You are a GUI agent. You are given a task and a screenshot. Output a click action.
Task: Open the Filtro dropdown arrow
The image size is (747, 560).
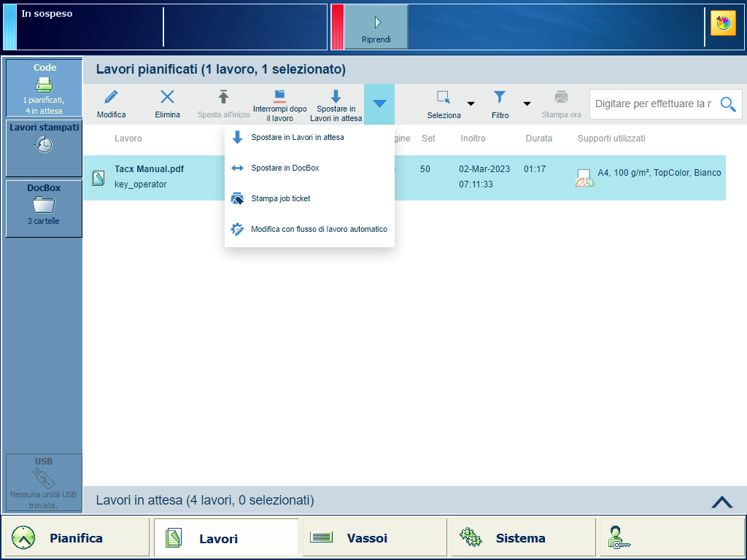click(x=527, y=104)
